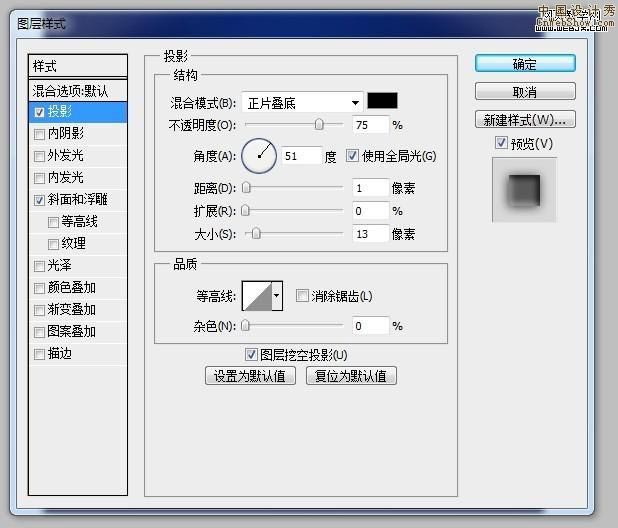Click the 大小 size slider handle
618x528 pixels.
(x=256, y=234)
